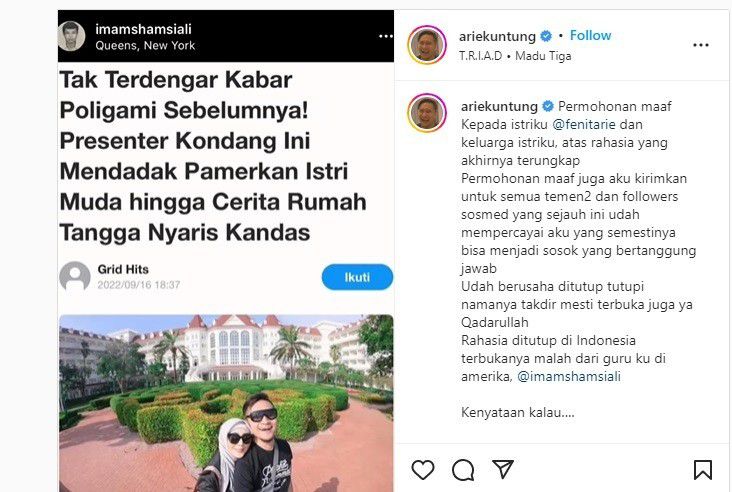The height and width of the screenshot is (492, 732).
Task: Open the @fenitarie mention
Action: (584, 125)
